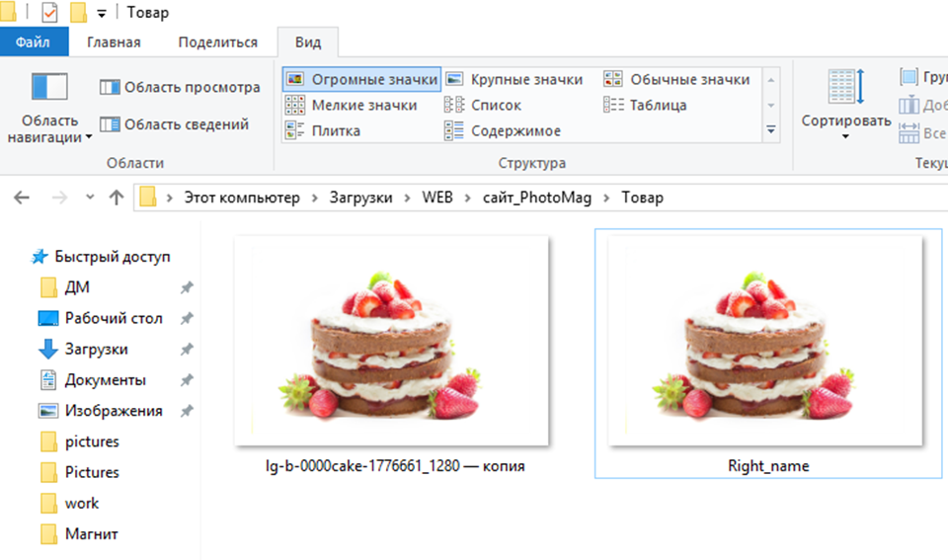Click lg-b-0000cake-1776661_1280 — копия file name
The width and height of the screenshot is (948, 560).
point(395,466)
